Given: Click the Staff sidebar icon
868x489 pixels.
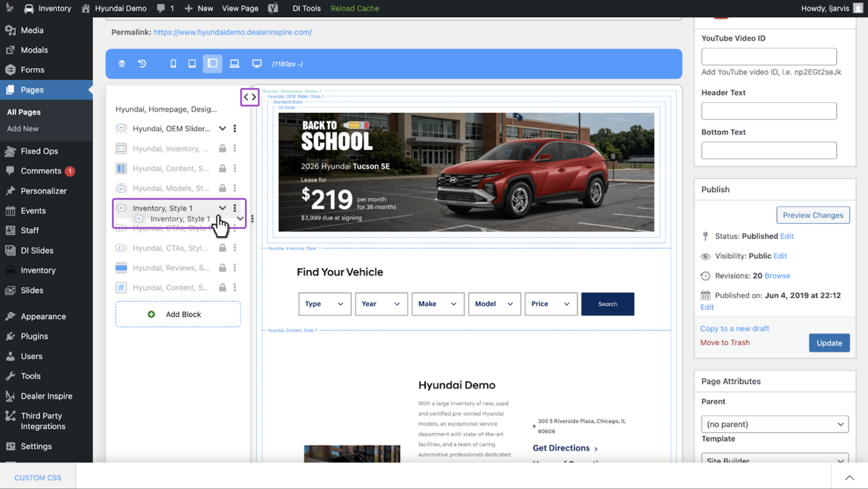Looking at the screenshot, I should click(x=11, y=230).
